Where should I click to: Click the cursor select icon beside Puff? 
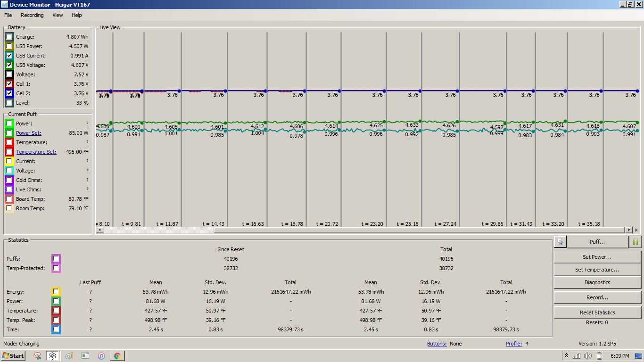[560, 242]
